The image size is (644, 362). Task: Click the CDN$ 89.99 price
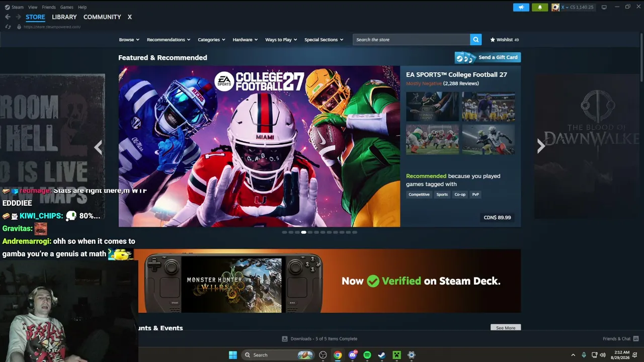coord(497,218)
